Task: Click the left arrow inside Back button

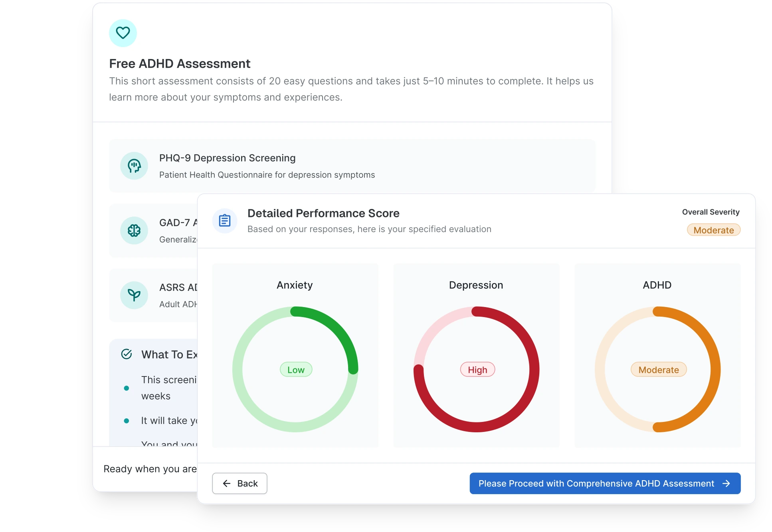Action: point(227,483)
